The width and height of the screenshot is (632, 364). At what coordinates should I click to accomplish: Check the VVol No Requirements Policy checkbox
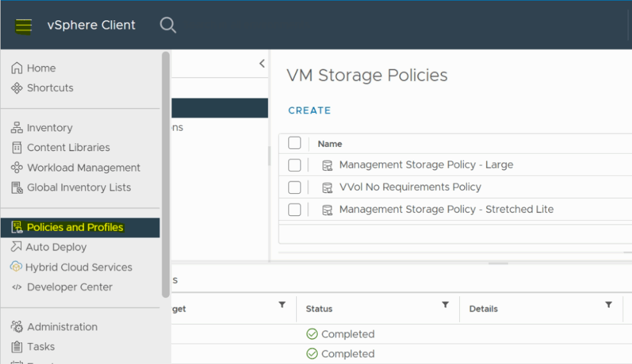[x=294, y=188]
